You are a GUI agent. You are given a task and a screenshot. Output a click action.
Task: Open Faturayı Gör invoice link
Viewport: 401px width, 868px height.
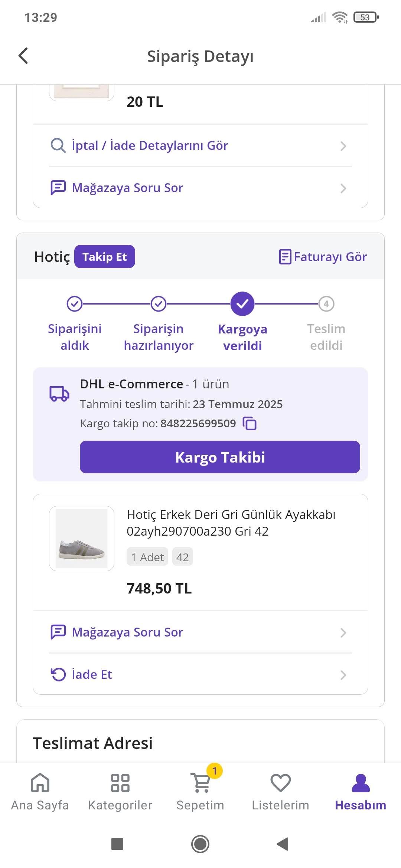tap(323, 257)
